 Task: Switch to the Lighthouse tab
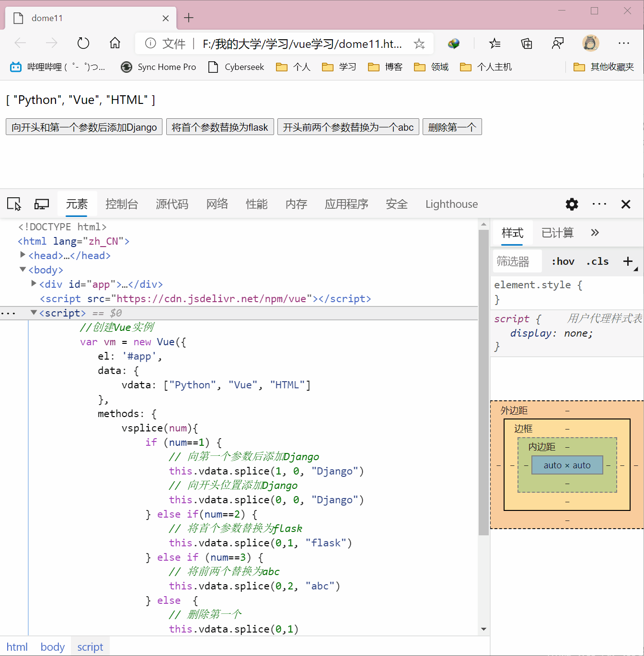click(451, 204)
